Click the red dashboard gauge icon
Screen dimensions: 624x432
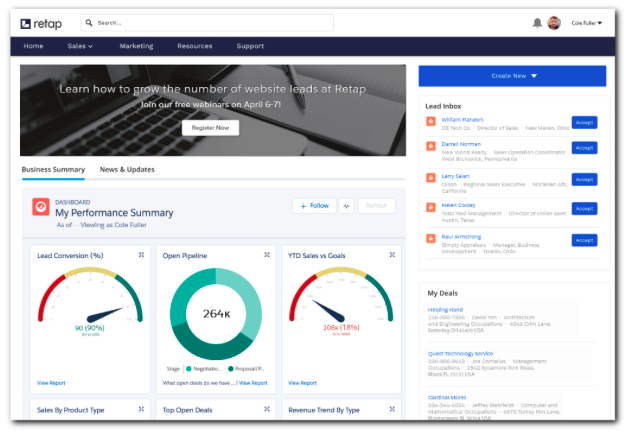click(41, 207)
